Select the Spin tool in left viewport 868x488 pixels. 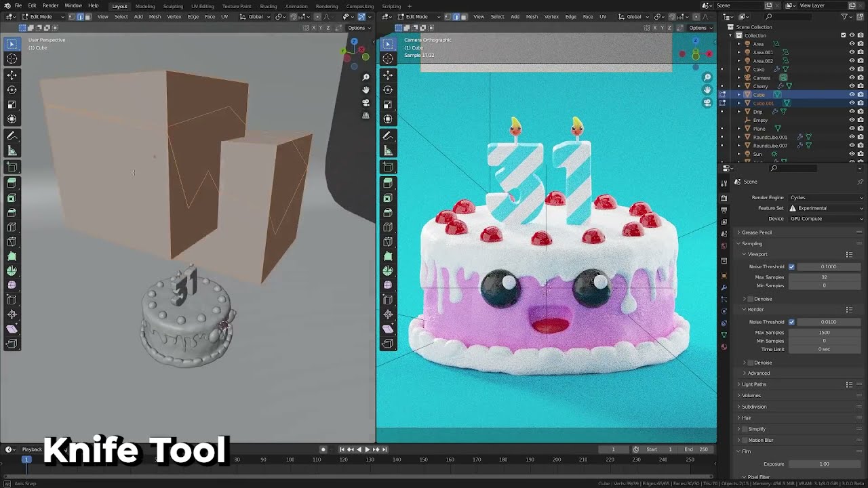(x=12, y=270)
